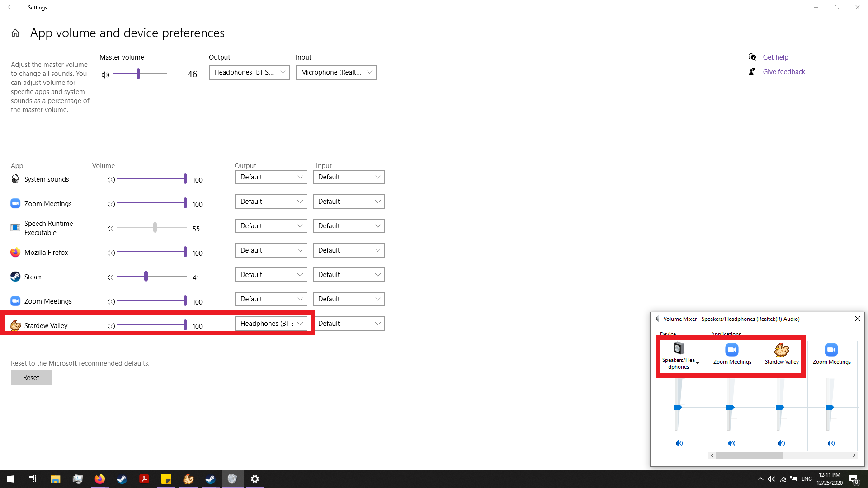Image resolution: width=868 pixels, height=488 pixels.
Task: Open the Get help link
Action: [775, 57]
